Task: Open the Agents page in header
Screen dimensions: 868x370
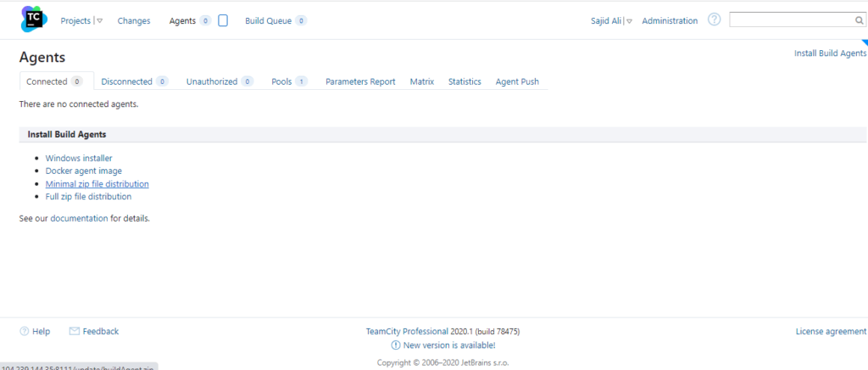Action: pos(183,20)
